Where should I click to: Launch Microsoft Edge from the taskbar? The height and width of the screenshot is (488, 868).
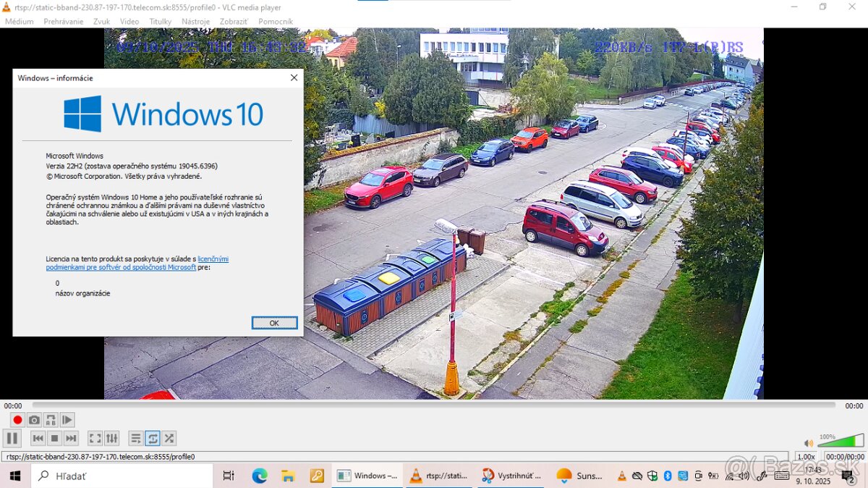[x=260, y=476]
